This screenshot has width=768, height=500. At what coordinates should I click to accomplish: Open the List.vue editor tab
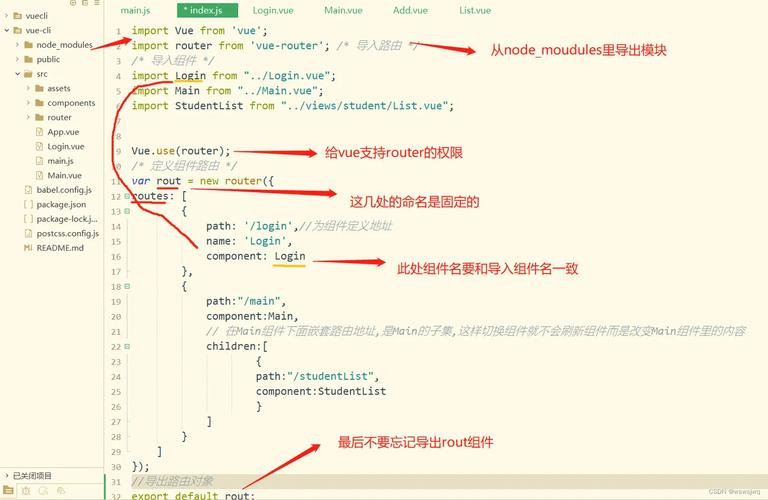click(475, 10)
